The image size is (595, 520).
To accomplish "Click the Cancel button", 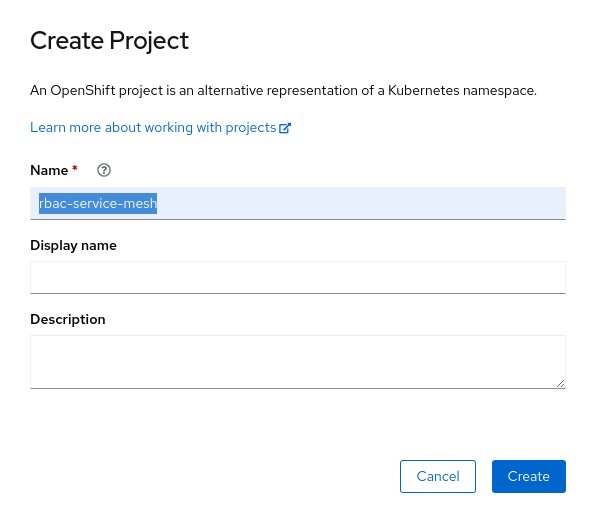I will (438, 476).
